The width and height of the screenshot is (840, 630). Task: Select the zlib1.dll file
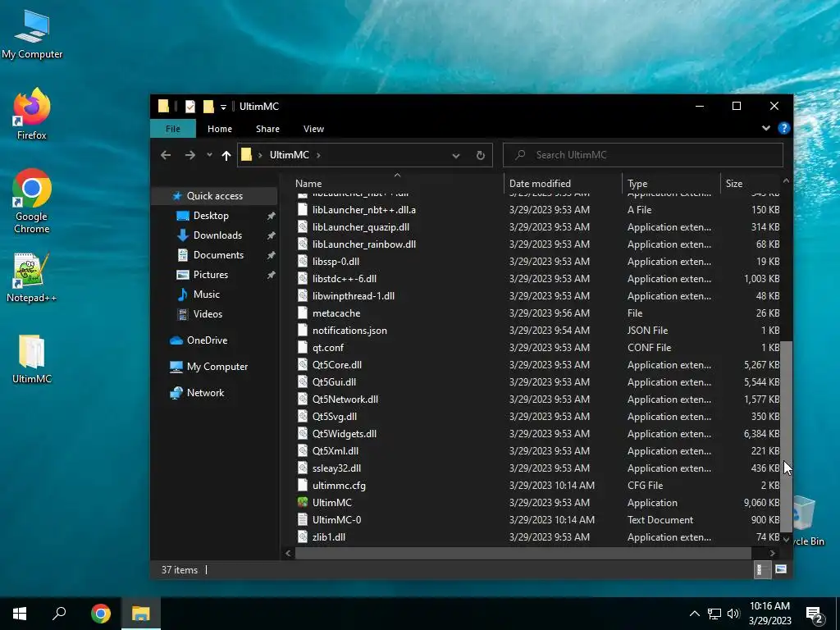point(328,536)
